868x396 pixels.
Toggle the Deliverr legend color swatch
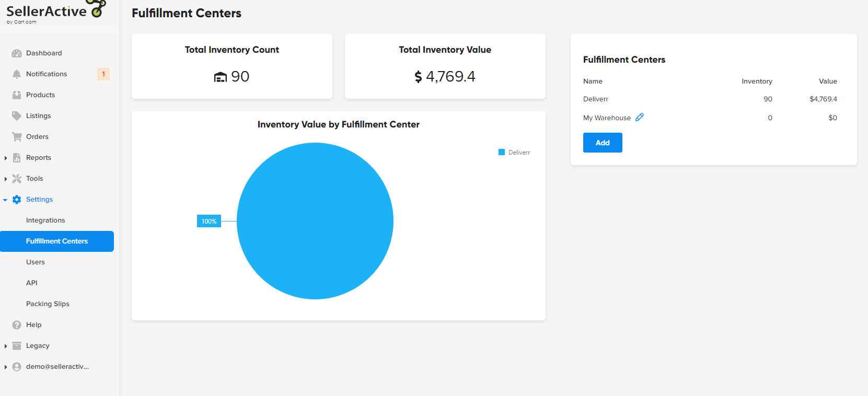tap(502, 153)
